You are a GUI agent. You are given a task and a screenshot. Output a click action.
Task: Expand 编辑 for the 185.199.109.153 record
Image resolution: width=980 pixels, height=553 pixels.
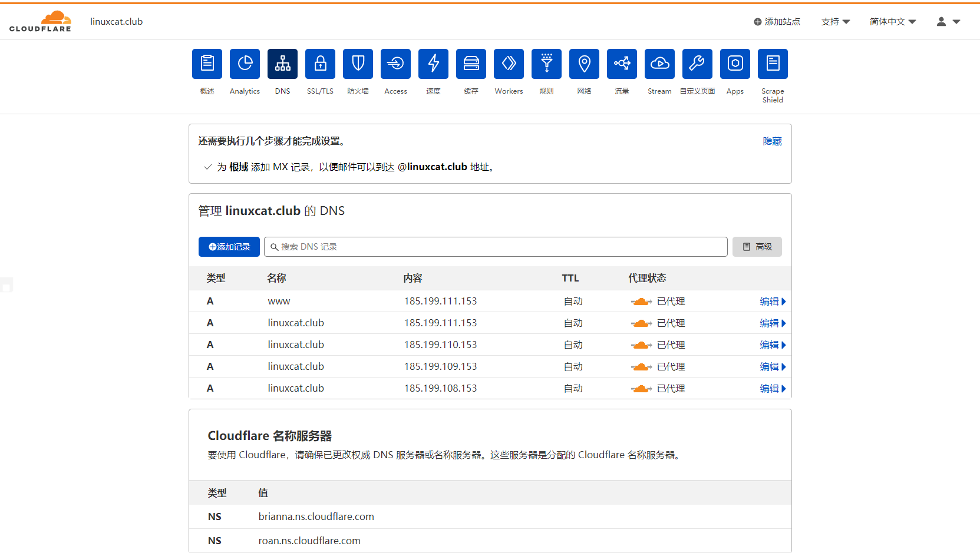pos(773,367)
